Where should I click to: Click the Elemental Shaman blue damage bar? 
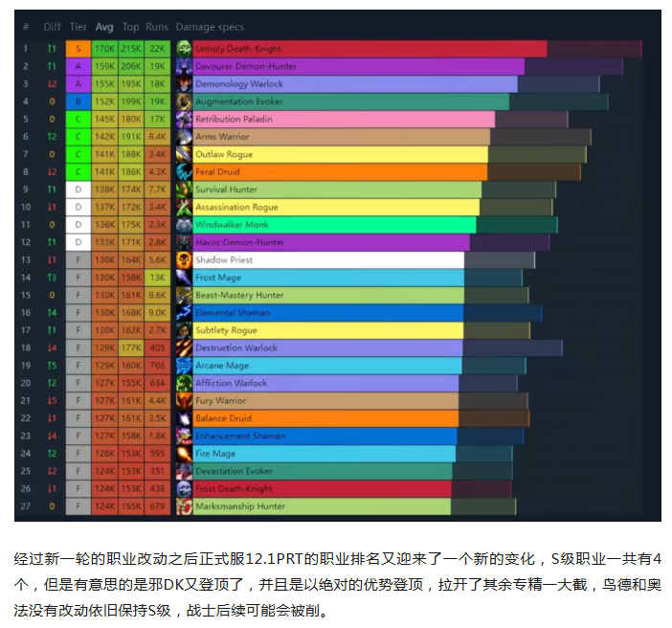(x=328, y=312)
